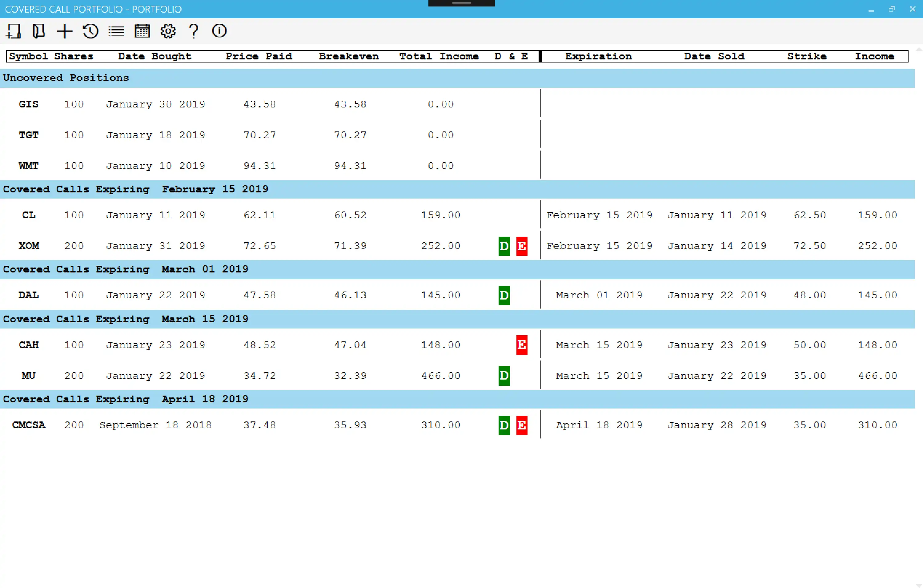Viewport: 923px width, 588px height.
Task: Click the CMCSA symbol row
Action: (x=28, y=425)
